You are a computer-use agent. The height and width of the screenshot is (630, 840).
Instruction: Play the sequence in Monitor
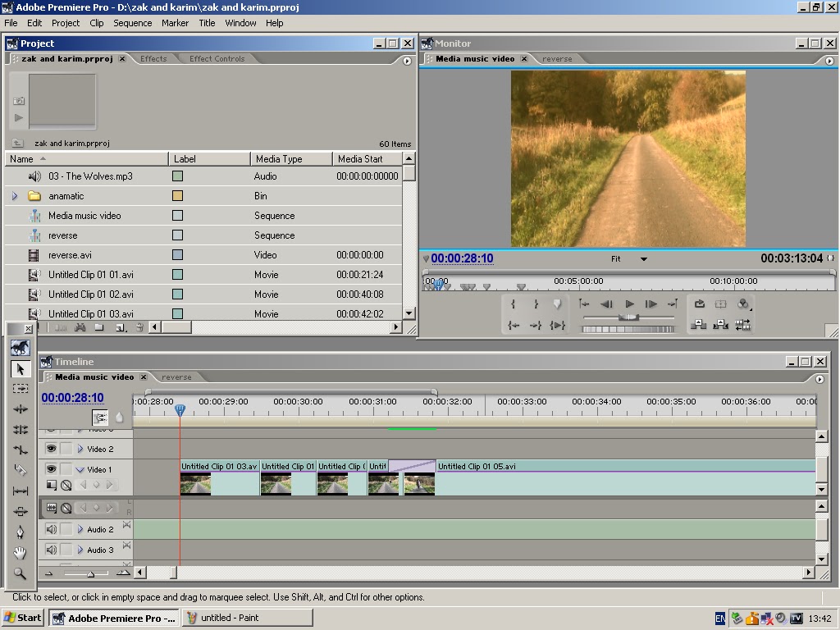pos(629,304)
